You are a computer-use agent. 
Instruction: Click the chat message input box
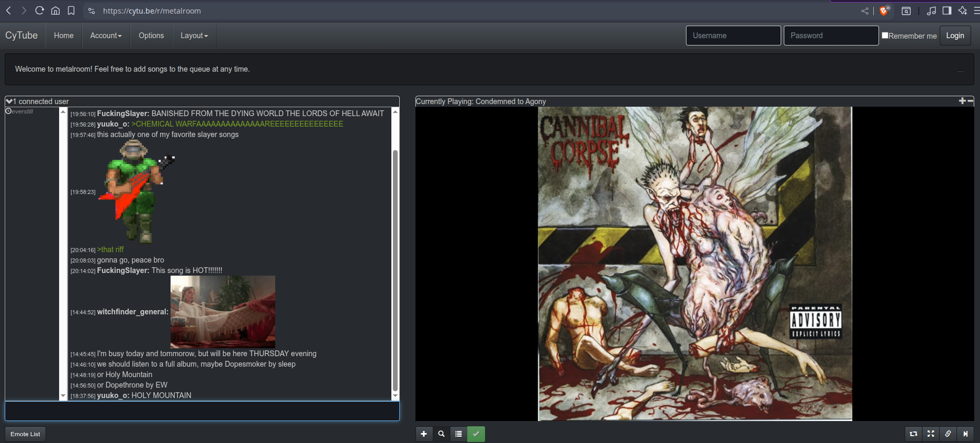tap(202, 411)
